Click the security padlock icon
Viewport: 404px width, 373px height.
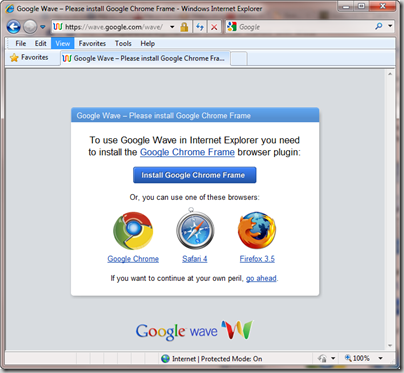(x=184, y=27)
